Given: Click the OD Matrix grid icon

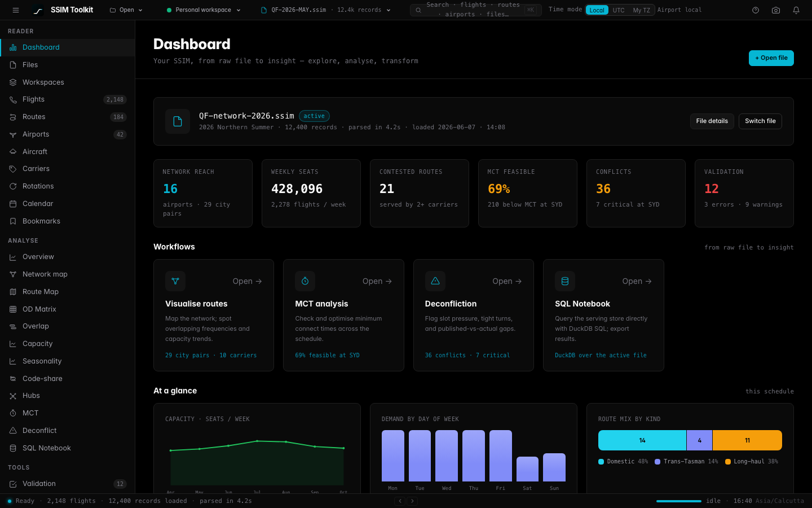Looking at the screenshot, I should (x=13, y=309).
